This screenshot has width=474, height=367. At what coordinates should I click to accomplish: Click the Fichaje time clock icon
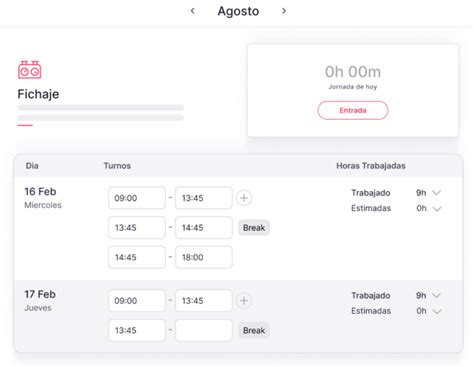(30, 70)
